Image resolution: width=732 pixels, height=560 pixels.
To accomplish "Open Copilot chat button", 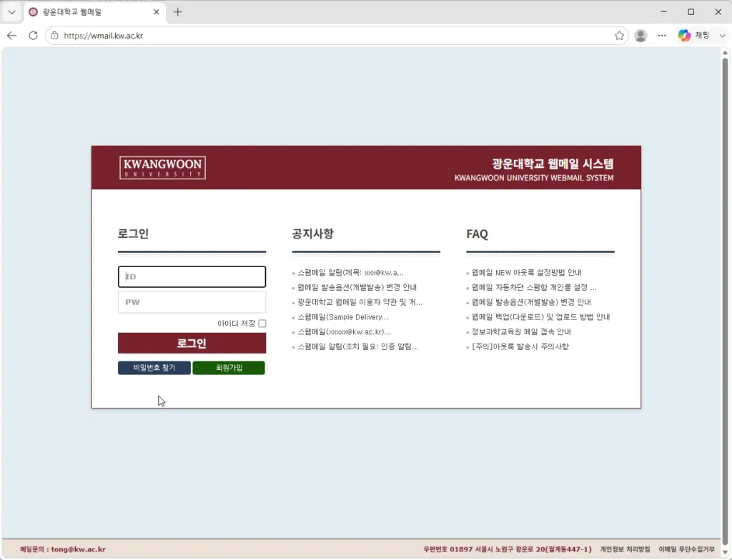I will [694, 36].
